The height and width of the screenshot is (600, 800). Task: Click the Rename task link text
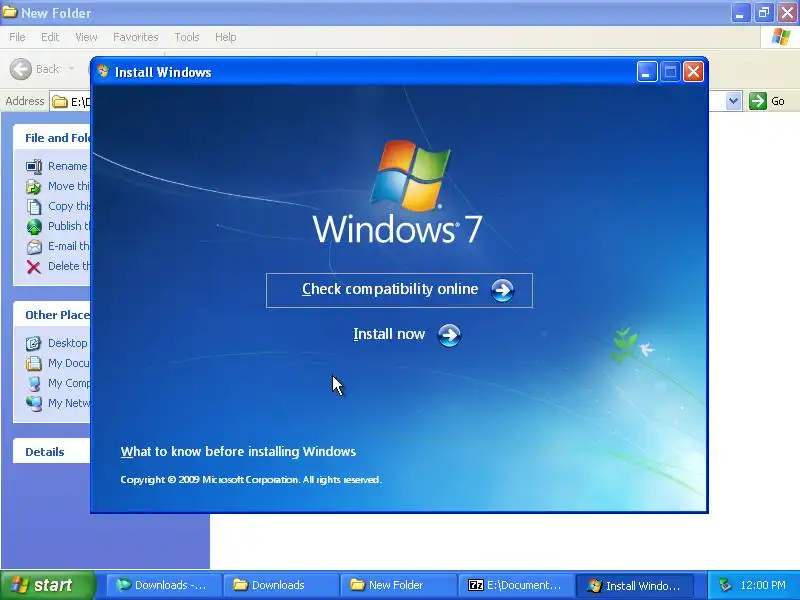(68, 166)
